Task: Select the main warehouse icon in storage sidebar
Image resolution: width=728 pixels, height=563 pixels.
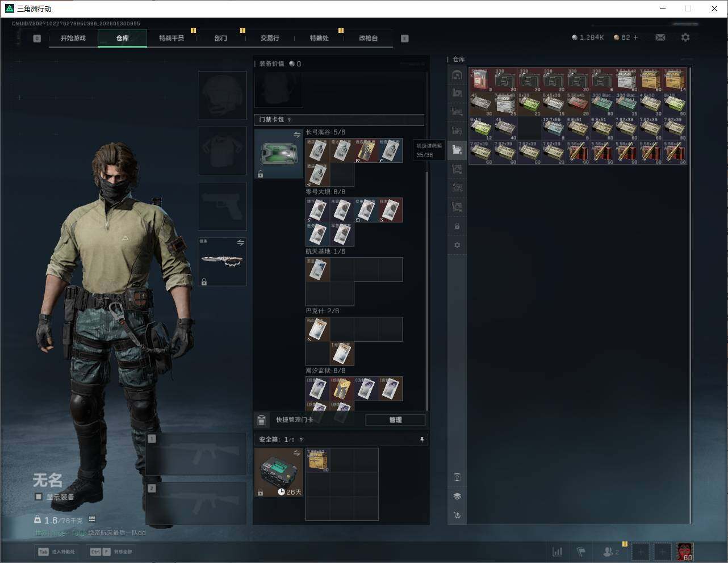Action: [457, 75]
